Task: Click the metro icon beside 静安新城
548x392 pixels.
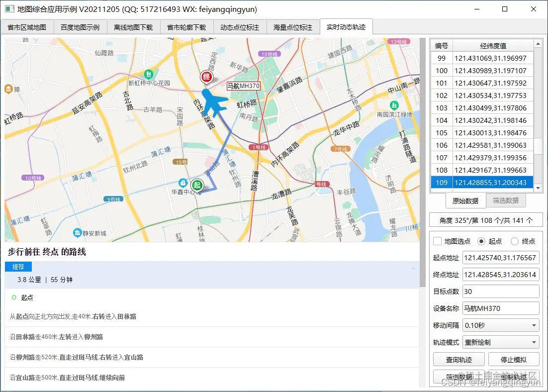Action: pyautogui.click(x=77, y=232)
